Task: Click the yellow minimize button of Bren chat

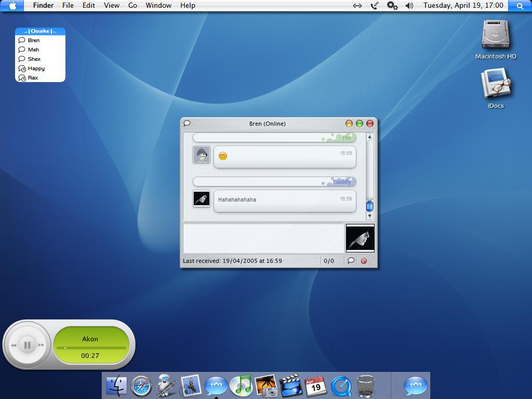Action: [349, 124]
